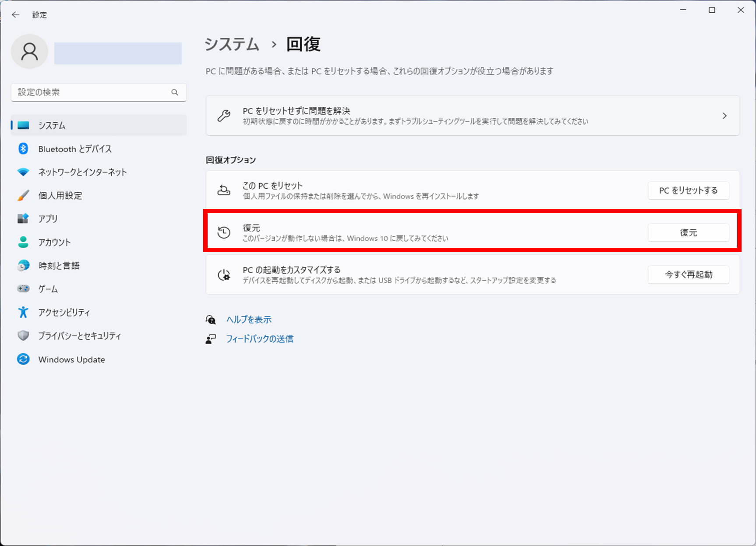Click the アカウント person icon

(x=23, y=242)
